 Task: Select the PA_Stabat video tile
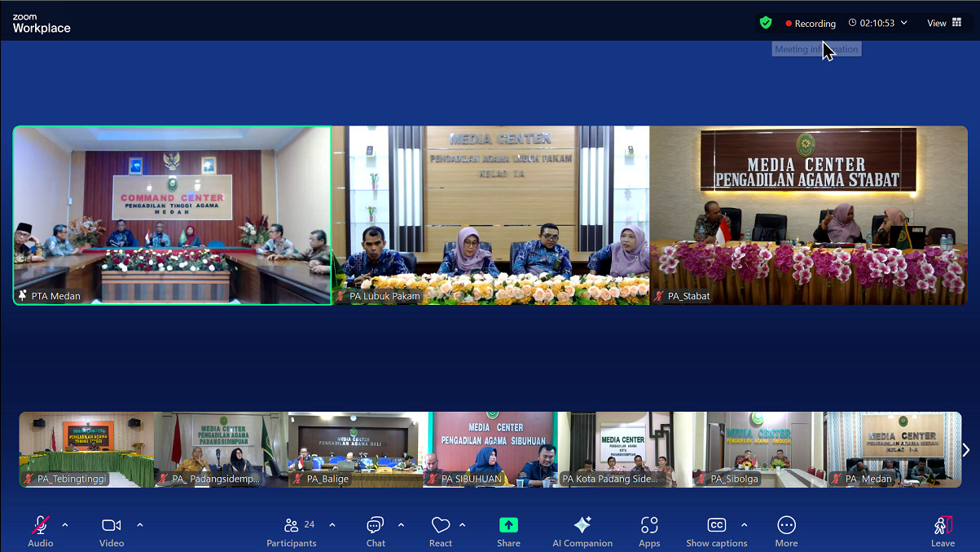808,215
